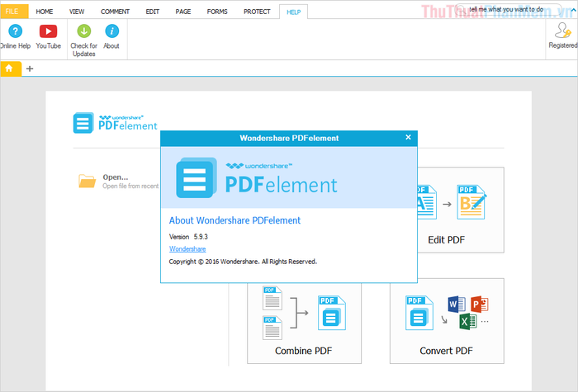Click the 'Open file from recent' subtitle
The width and height of the screenshot is (578, 392).
[x=130, y=186]
